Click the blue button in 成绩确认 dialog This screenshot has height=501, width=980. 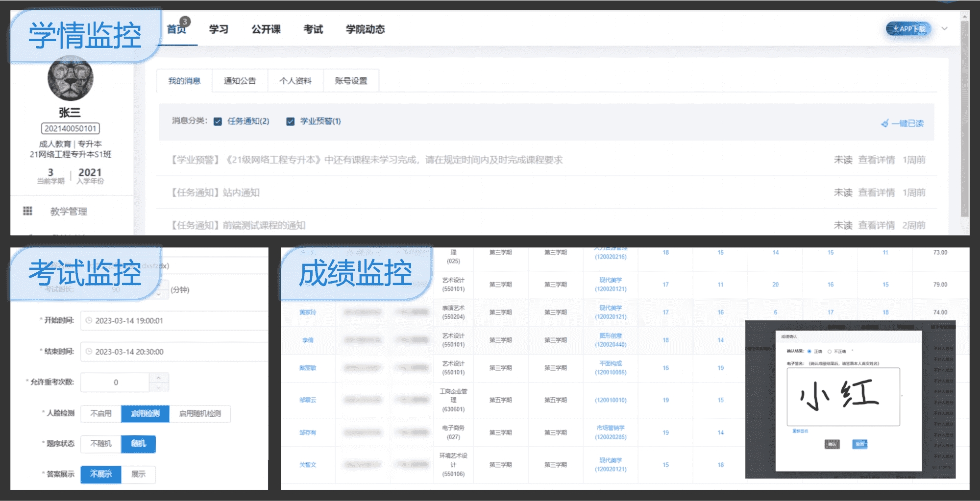point(859,444)
